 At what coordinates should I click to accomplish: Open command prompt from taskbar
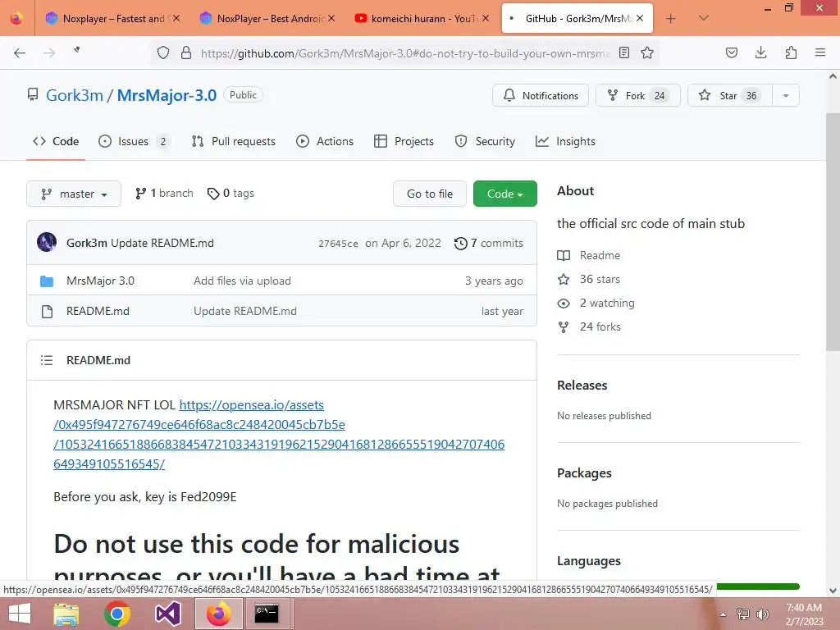point(267,614)
